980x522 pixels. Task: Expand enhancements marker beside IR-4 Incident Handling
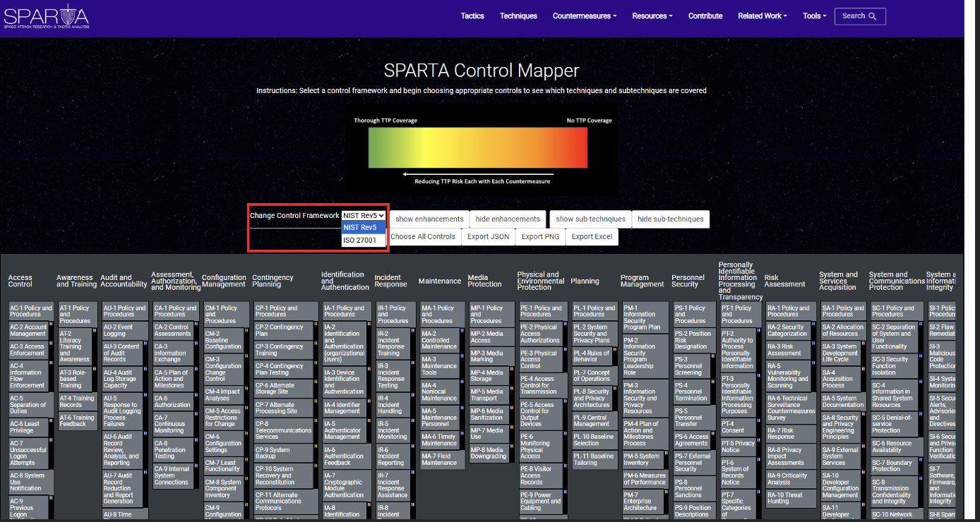tap(412, 396)
